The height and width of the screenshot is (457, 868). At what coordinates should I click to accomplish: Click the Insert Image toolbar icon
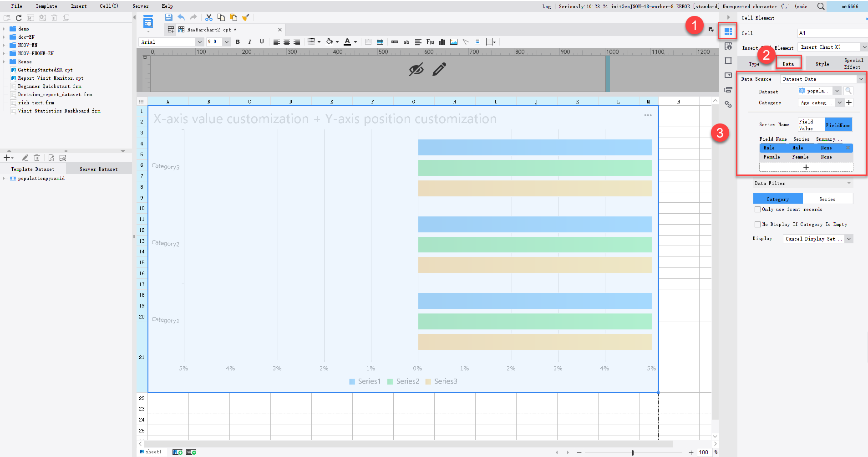453,42
